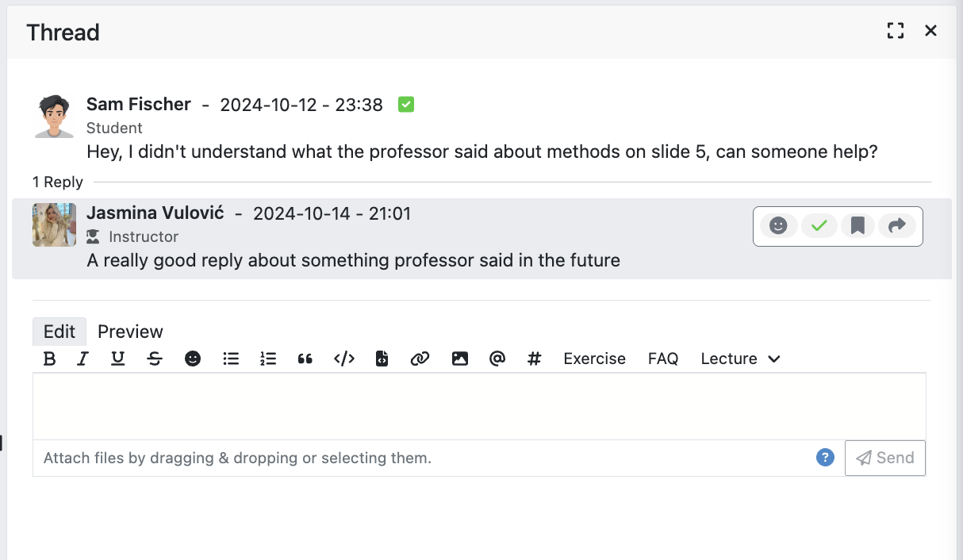Insert a block quote
The width and height of the screenshot is (963, 560).
(305, 359)
